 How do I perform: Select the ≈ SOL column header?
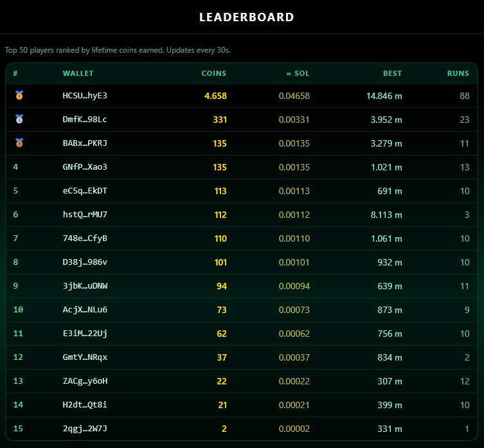298,73
